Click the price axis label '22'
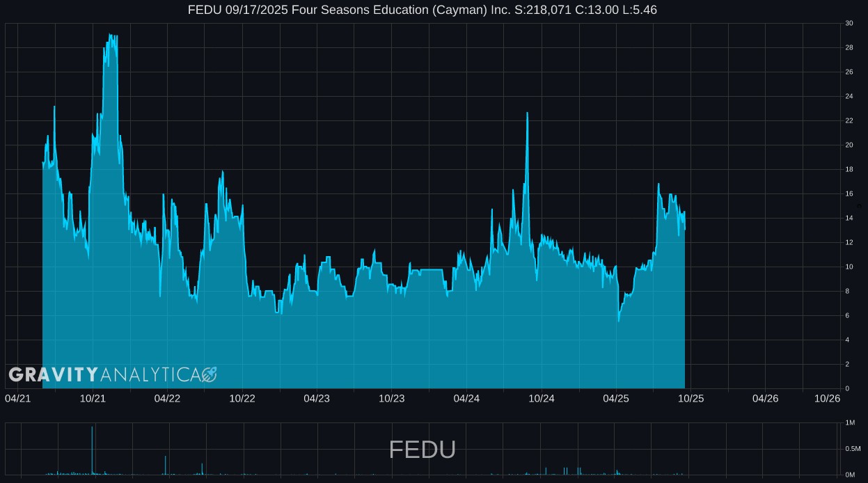Viewport: 868px width, 483px height. click(x=849, y=120)
